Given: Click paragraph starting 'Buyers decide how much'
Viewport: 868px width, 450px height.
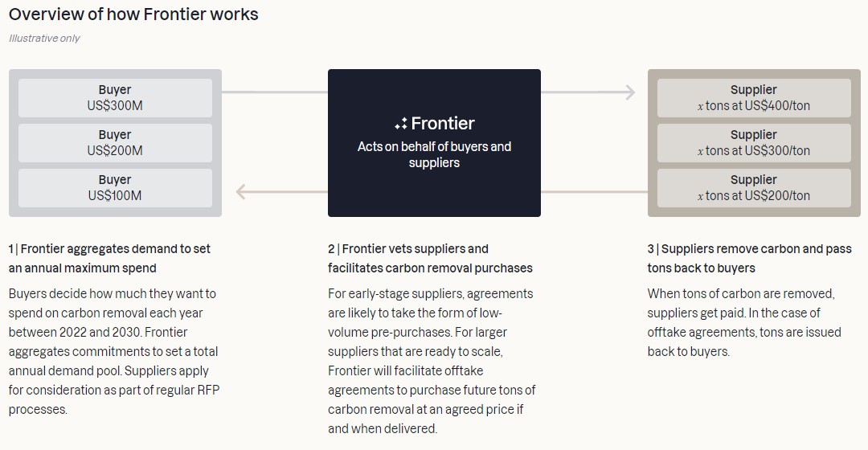Looking at the screenshot, I should click(114, 351).
